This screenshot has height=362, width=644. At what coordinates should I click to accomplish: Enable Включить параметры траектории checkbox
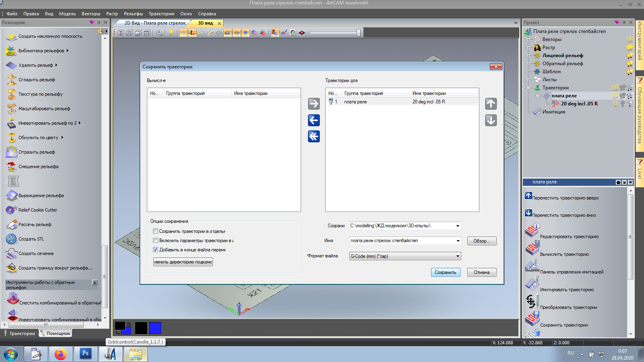pos(155,241)
